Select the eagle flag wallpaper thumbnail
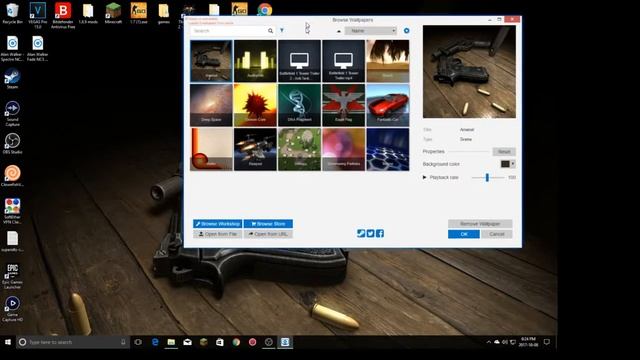The width and height of the screenshot is (640, 360). pyautogui.click(x=343, y=105)
